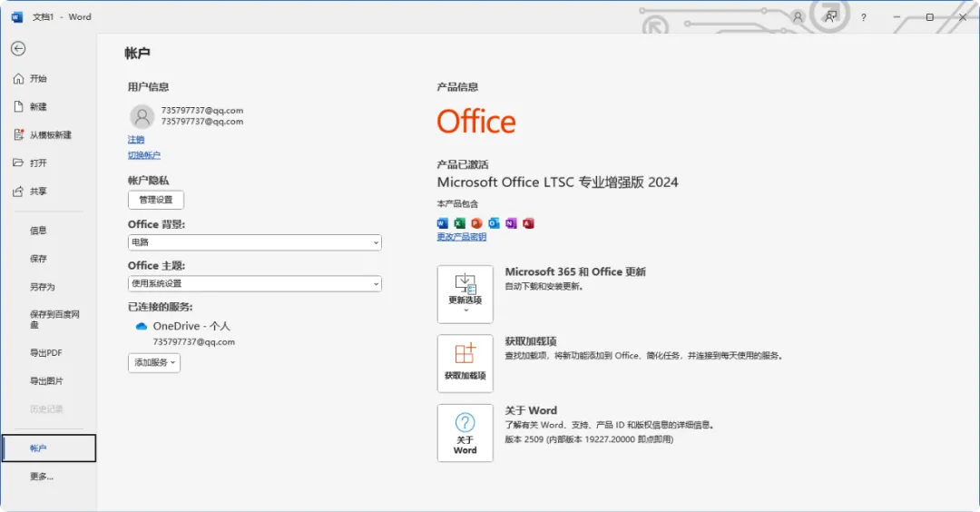
Task: Click 导出PDF in the sidebar
Action: point(48,353)
